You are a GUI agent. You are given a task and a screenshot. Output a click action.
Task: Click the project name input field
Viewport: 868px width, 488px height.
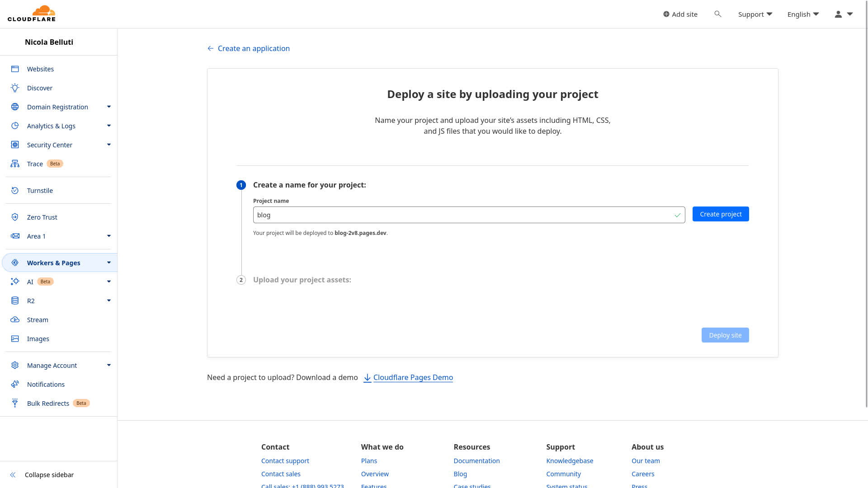point(468,215)
